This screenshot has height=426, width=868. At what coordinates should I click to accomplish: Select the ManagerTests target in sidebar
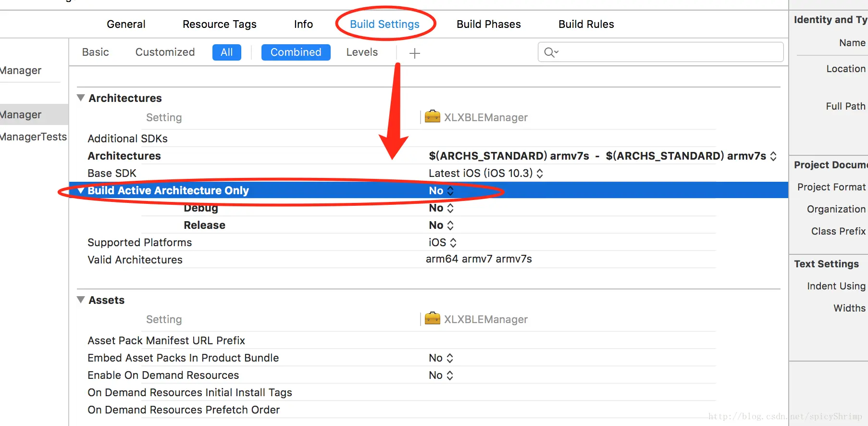(x=34, y=137)
